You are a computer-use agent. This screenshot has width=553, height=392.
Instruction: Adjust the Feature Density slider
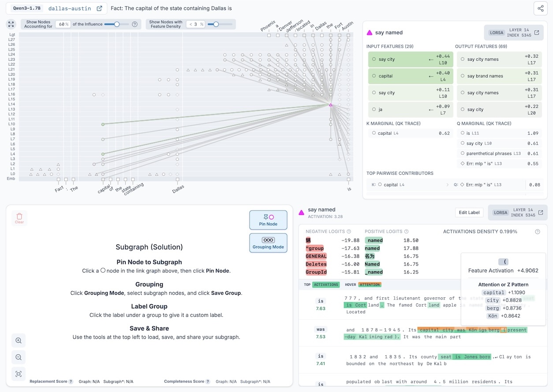(x=216, y=24)
